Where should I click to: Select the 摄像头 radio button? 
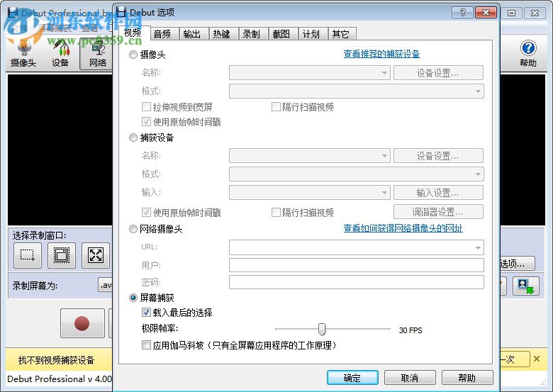pyautogui.click(x=133, y=55)
